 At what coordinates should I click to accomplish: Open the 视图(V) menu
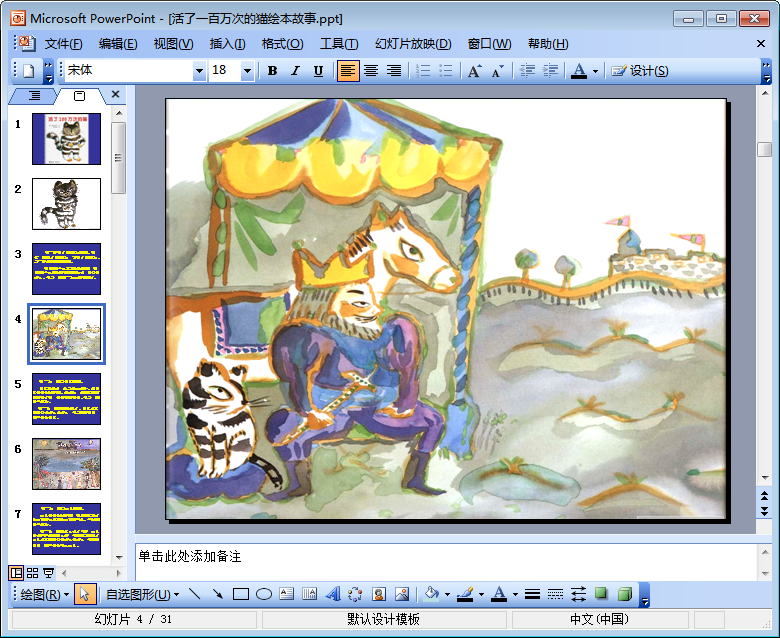173,44
